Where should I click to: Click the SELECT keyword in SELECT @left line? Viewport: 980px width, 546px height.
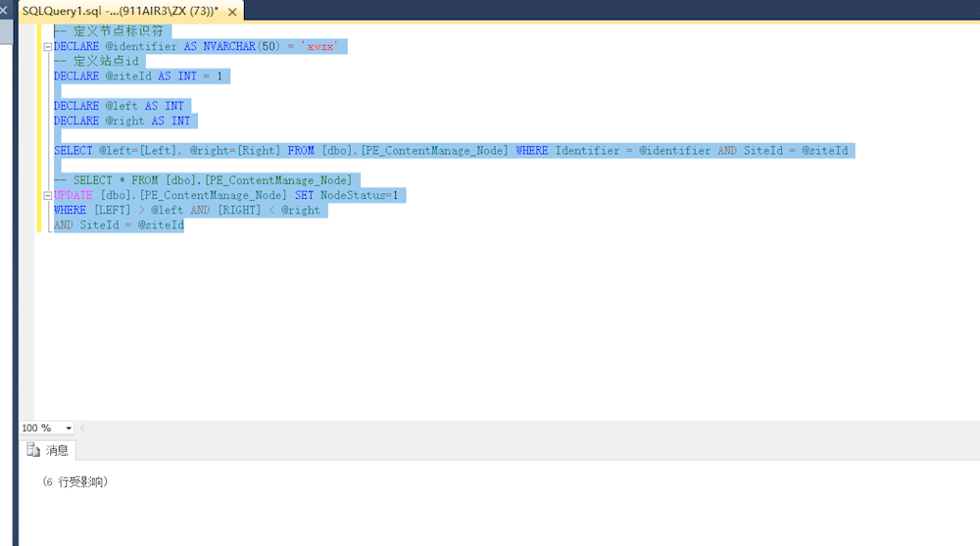click(x=73, y=151)
